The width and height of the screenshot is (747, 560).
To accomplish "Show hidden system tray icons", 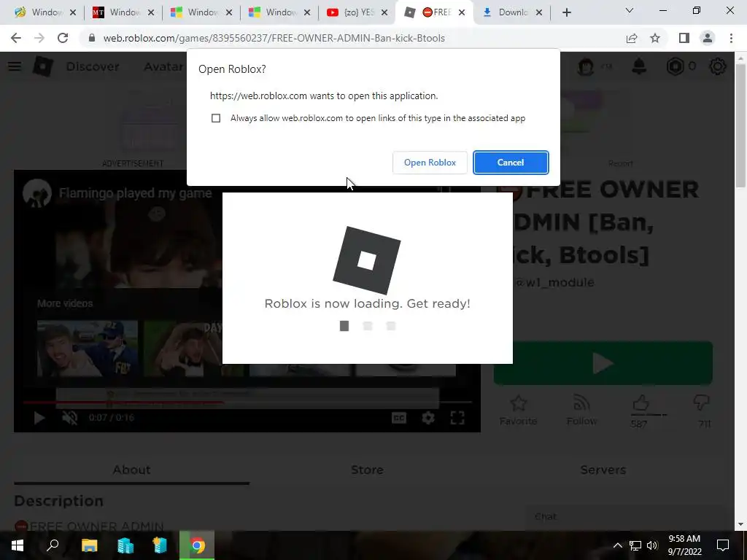I will click(617, 545).
